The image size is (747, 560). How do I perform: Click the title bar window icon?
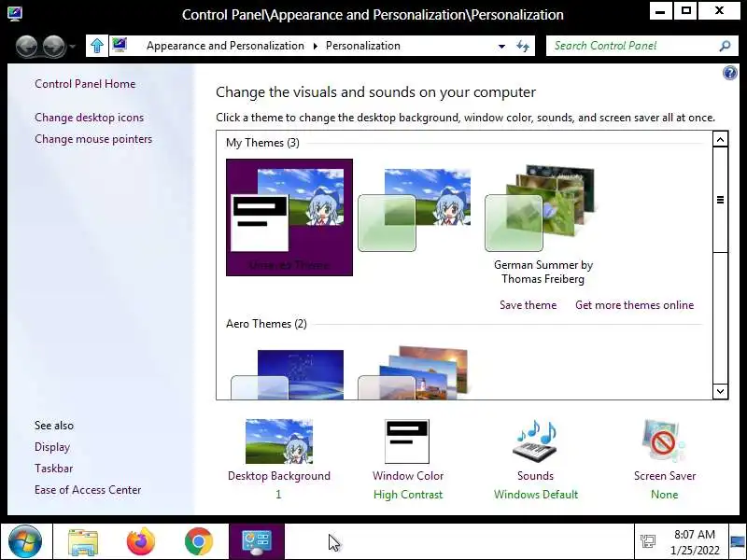(15, 13)
